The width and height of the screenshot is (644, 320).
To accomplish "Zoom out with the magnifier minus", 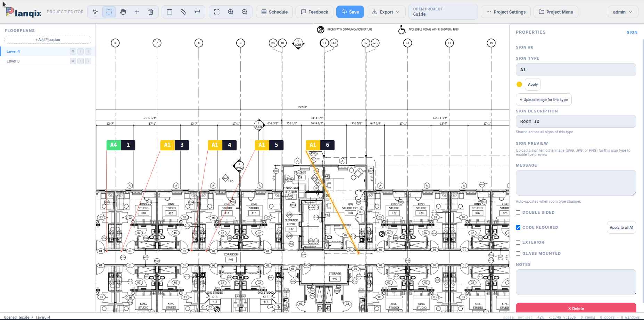I will (245, 12).
